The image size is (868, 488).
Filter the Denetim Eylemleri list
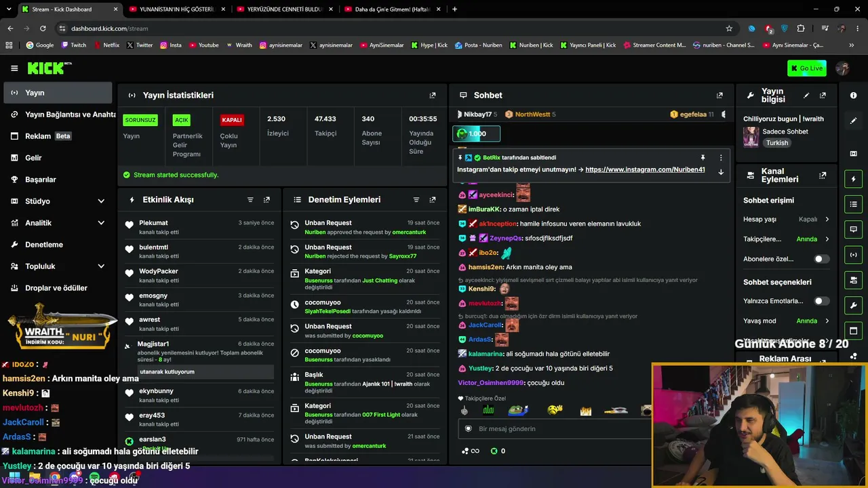pyautogui.click(x=416, y=200)
